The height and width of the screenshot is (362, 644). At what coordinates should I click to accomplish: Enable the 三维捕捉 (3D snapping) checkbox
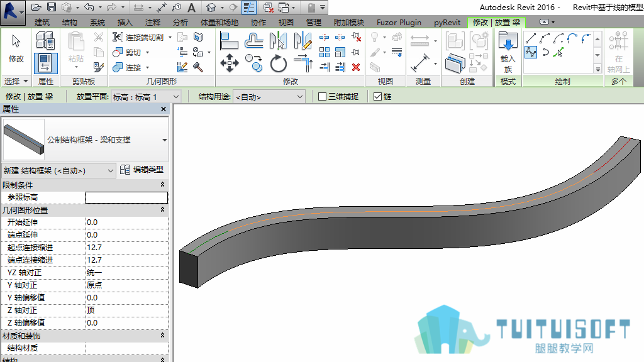[323, 96]
